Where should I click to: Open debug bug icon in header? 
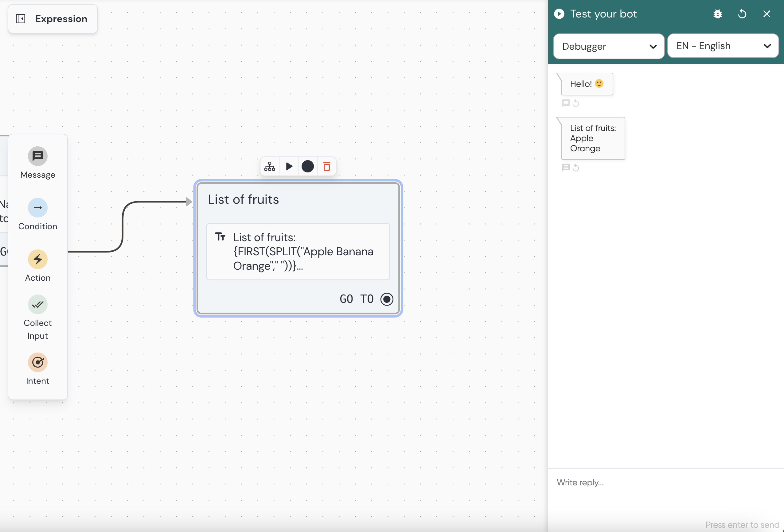click(718, 14)
